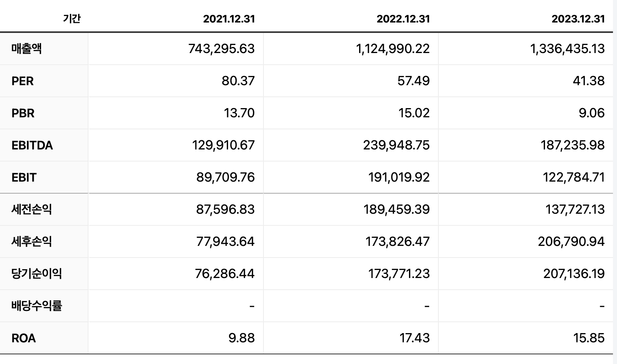Viewport: 617px width, 364px height.
Task: Select the 2023 매출액 value 1,336,435.13
Action: pyautogui.click(x=567, y=49)
